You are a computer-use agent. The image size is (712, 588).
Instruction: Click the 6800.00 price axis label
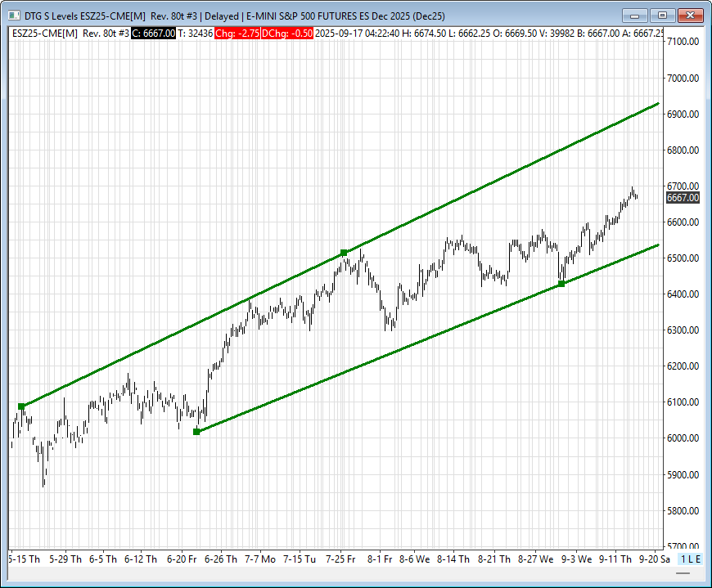pos(683,150)
